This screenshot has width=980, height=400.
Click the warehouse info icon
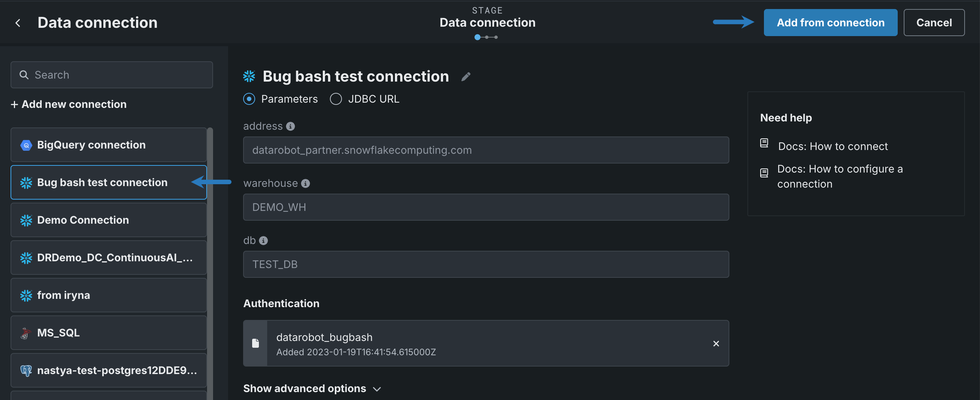tap(305, 183)
